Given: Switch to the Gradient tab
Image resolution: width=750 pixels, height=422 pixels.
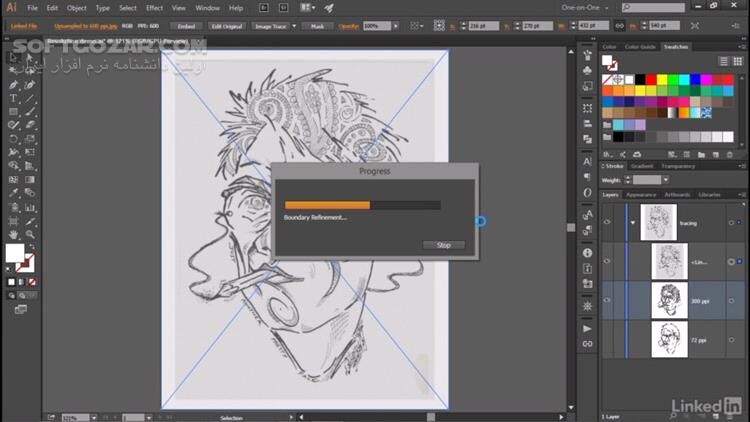Looking at the screenshot, I should [x=642, y=166].
